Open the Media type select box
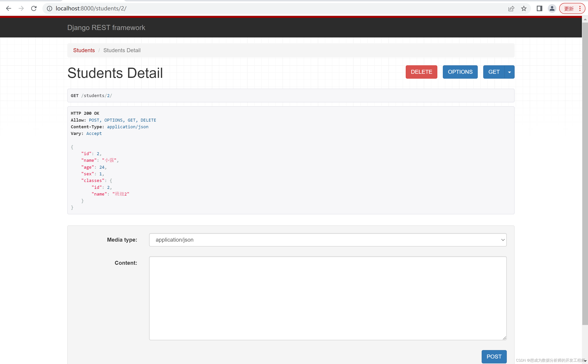The width and height of the screenshot is (588, 364). click(x=328, y=240)
